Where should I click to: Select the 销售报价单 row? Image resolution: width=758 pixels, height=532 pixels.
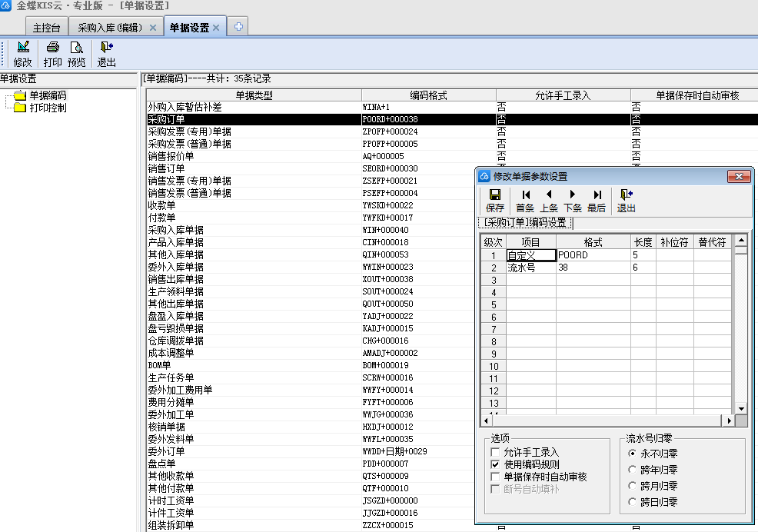tap(452, 156)
